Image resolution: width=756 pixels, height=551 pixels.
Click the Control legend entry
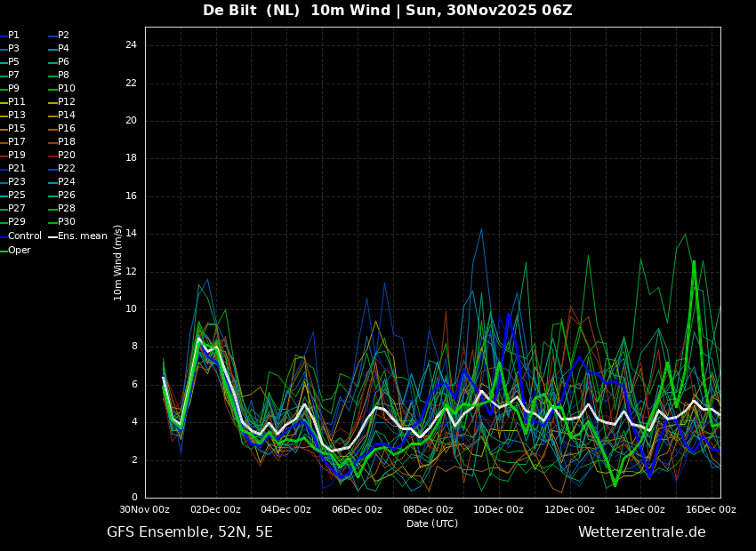point(25,236)
